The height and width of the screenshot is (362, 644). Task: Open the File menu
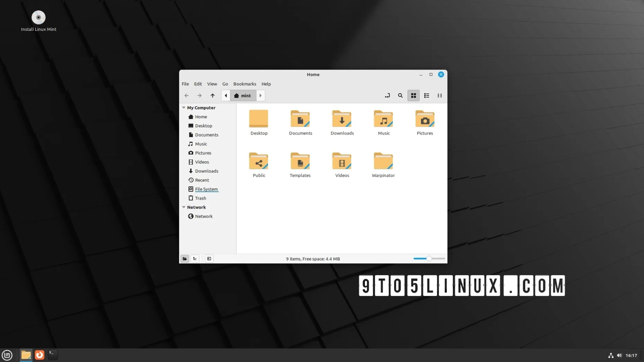pos(185,84)
